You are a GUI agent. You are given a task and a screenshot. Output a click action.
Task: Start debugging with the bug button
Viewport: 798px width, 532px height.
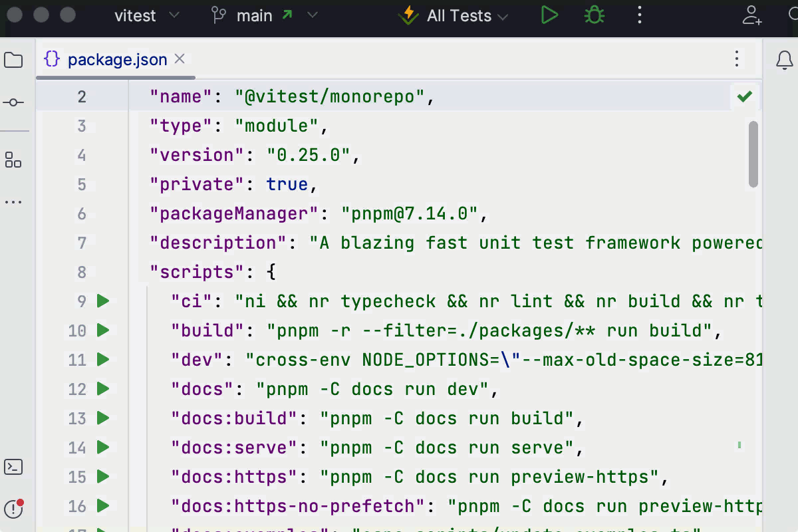click(x=594, y=15)
